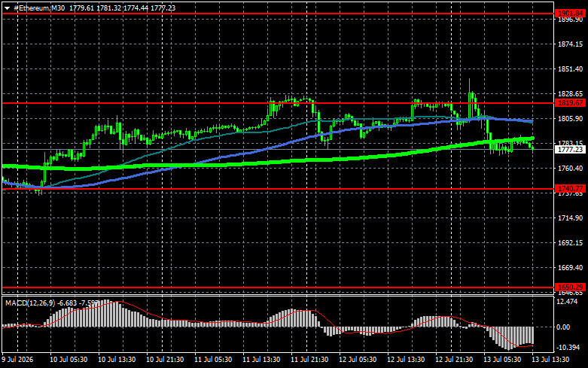The height and width of the screenshot is (368, 588).
Task: Click the 1760.40 price scale value
Action: point(571,169)
